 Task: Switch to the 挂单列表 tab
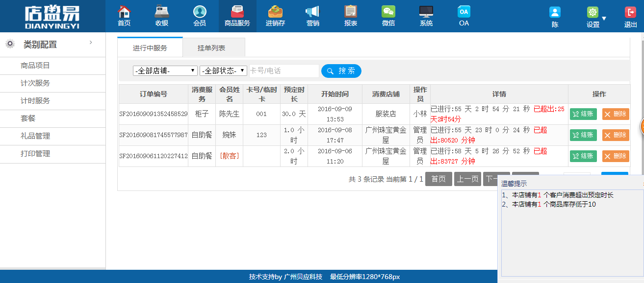211,48
